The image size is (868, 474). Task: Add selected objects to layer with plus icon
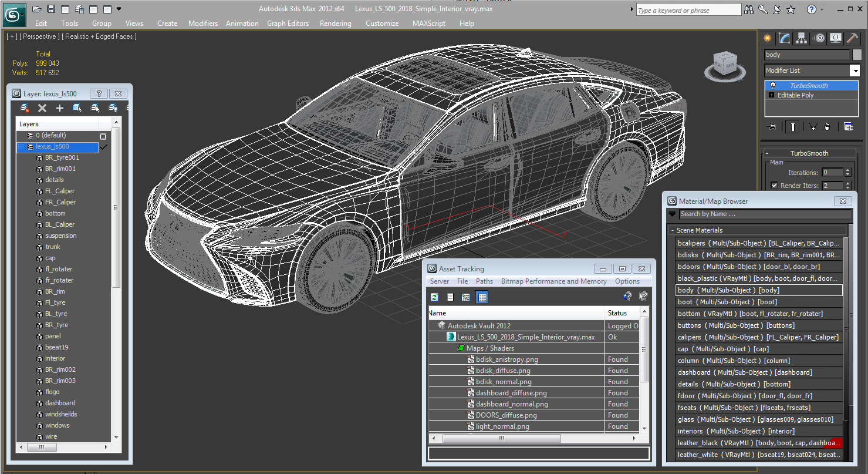click(x=59, y=108)
